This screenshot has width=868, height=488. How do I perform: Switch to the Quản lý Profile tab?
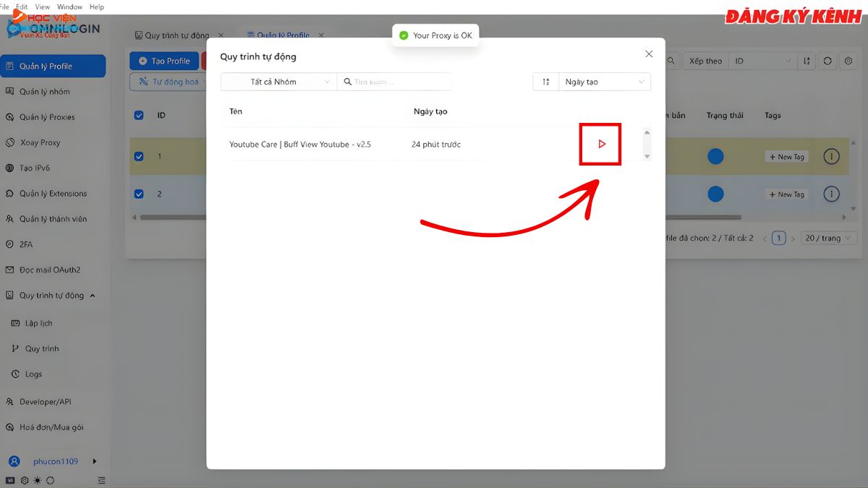(x=282, y=34)
